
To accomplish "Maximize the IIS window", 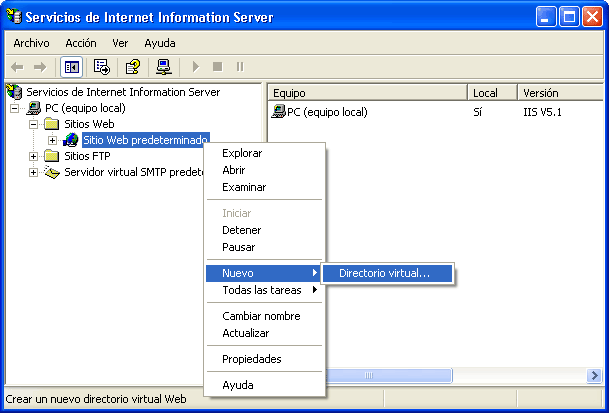I will (569, 17).
